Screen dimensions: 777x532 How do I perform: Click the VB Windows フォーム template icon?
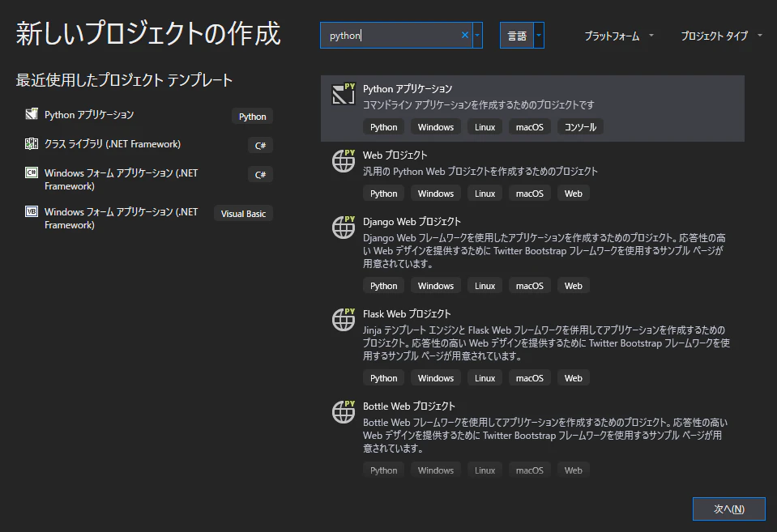(x=32, y=211)
